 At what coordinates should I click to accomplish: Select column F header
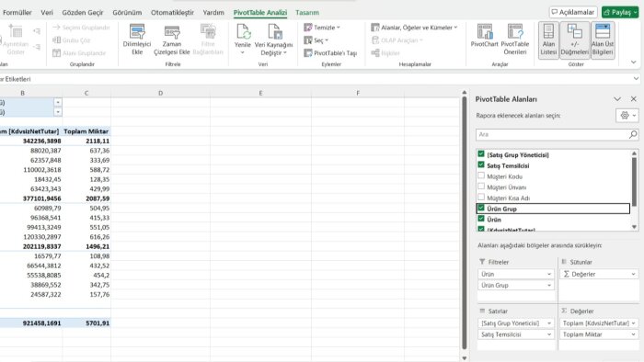(x=358, y=93)
